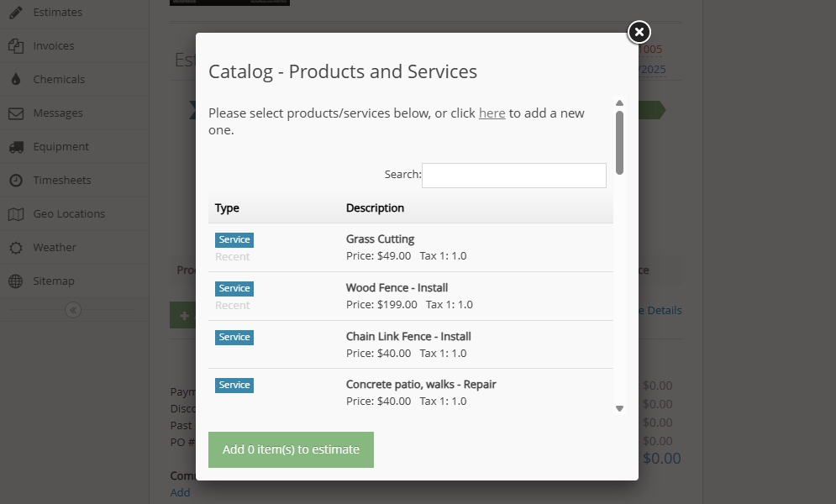Click Recent label under Grass Cutting badge
836x504 pixels.
(x=233, y=257)
